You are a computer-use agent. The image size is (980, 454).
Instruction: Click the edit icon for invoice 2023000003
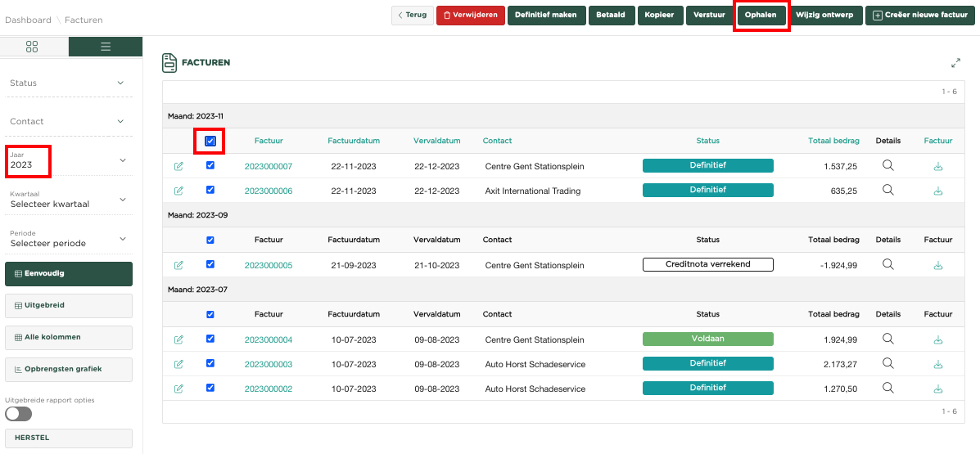(178, 364)
